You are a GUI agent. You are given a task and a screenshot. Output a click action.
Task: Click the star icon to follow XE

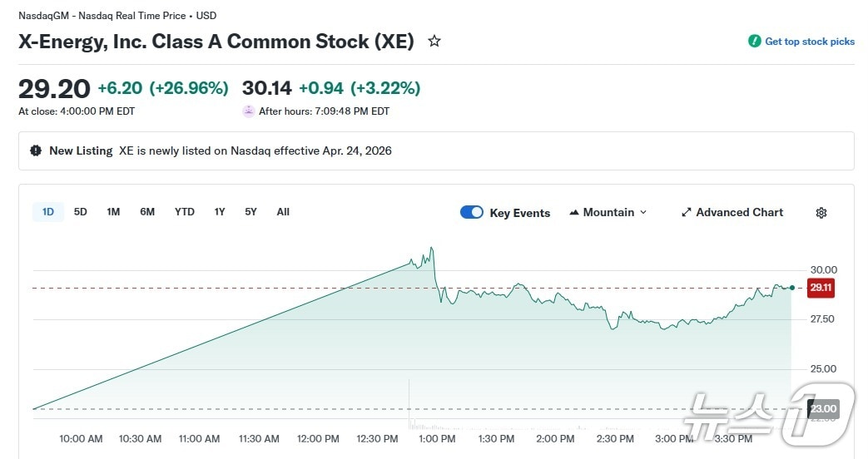pos(434,41)
